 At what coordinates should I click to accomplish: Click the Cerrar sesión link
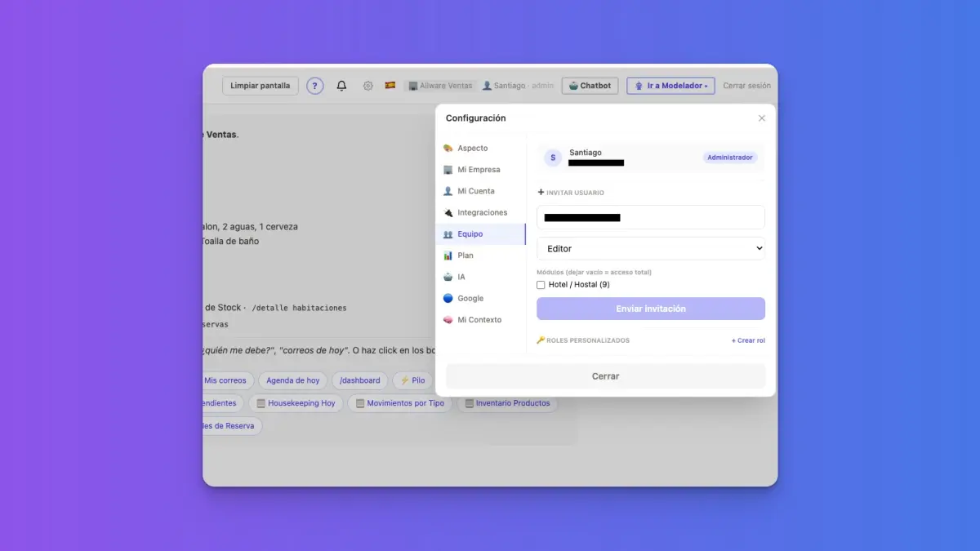point(746,86)
